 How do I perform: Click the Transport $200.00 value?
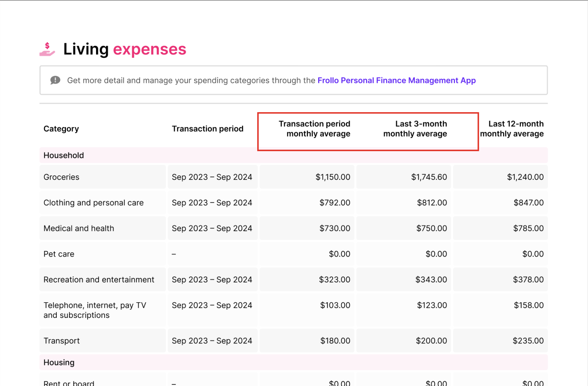(432, 340)
